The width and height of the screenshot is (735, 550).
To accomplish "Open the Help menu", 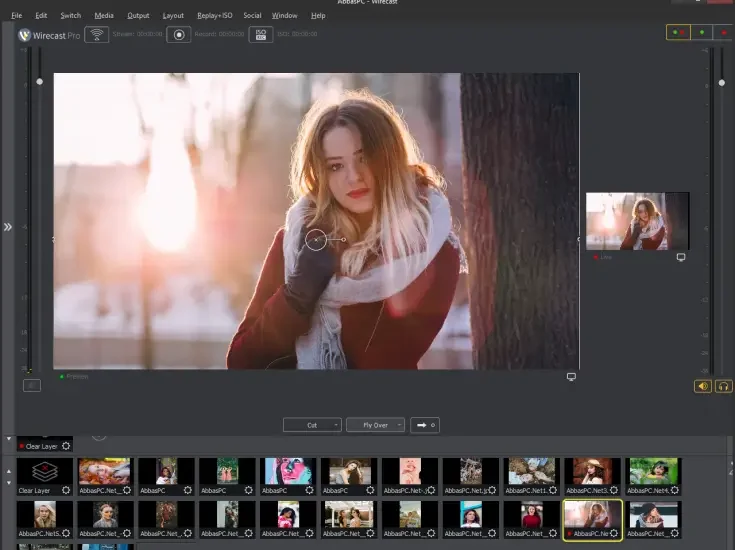I will 318,15.
